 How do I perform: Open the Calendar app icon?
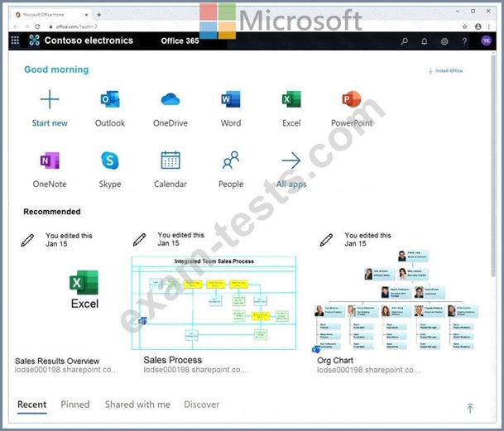[170, 160]
